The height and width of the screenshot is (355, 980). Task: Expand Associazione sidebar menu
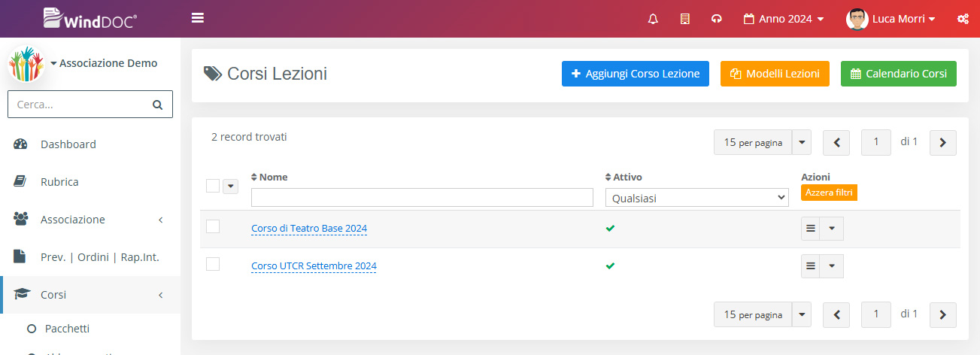point(90,220)
